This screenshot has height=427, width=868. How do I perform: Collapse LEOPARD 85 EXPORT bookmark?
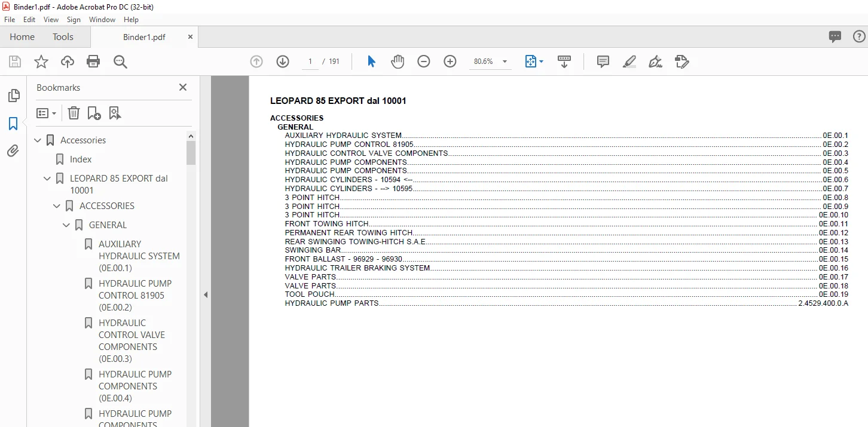pyautogui.click(x=47, y=179)
